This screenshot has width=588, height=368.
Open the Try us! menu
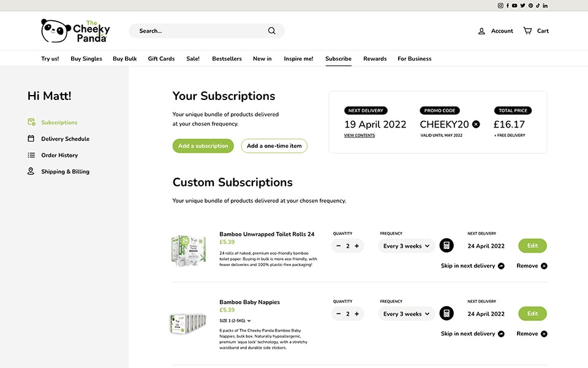click(x=50, y=59)
